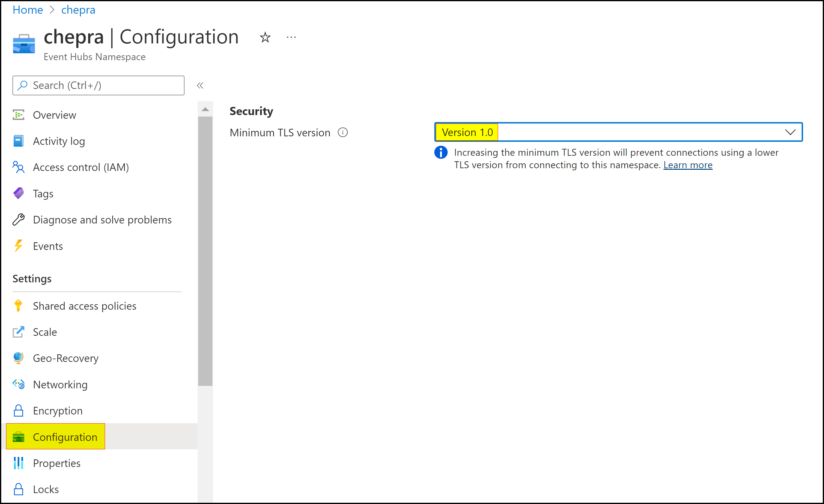Select the Activity log sidebar icon
This screenshot has width=824, height=504.
pyautogui.click(x=19, y=141)
